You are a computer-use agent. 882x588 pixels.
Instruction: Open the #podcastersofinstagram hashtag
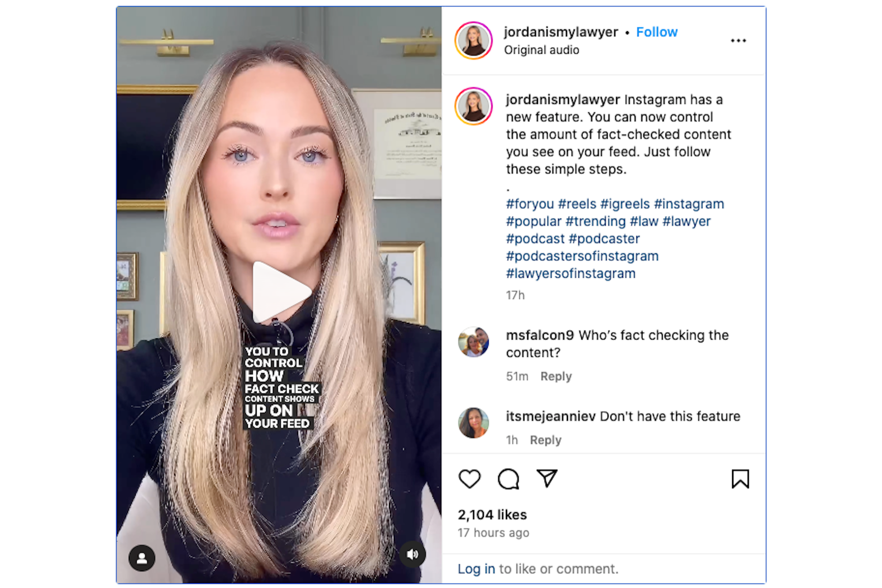[582, 256]
